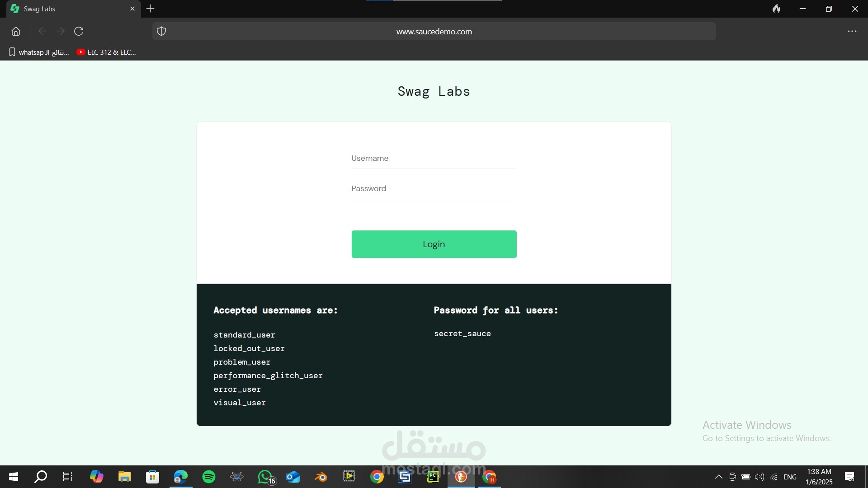Open a new tab with plus icon
Screen dimensions: 868x488
[151, 9]
